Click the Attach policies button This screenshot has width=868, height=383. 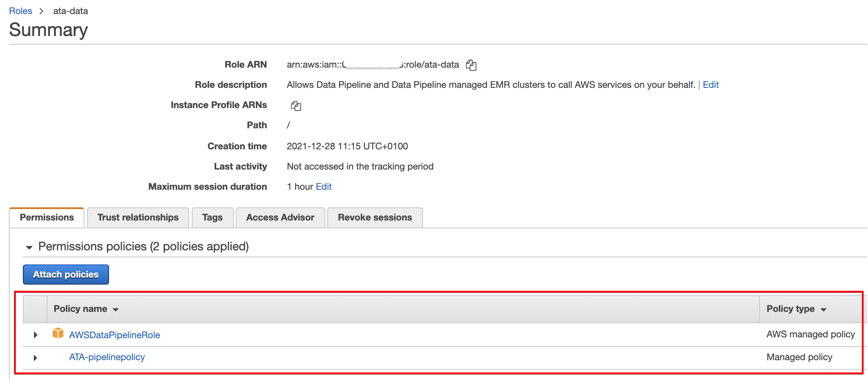click(66, 275)
